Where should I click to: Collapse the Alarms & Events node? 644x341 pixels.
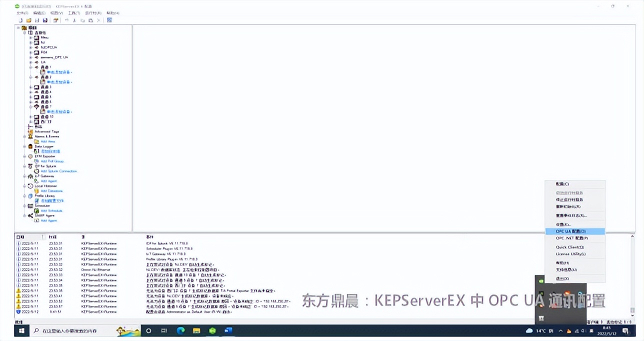24,136
